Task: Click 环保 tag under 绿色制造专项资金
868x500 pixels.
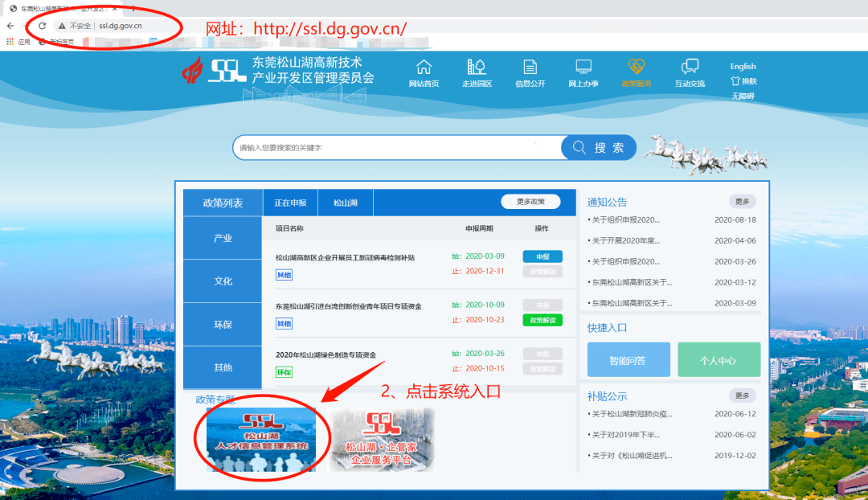Action: (284, 373)
